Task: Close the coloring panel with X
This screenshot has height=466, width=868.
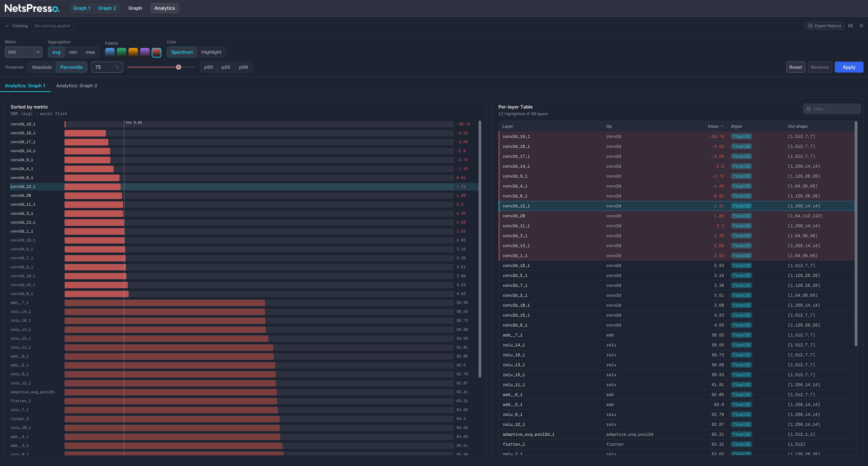Action: [861, 26]
